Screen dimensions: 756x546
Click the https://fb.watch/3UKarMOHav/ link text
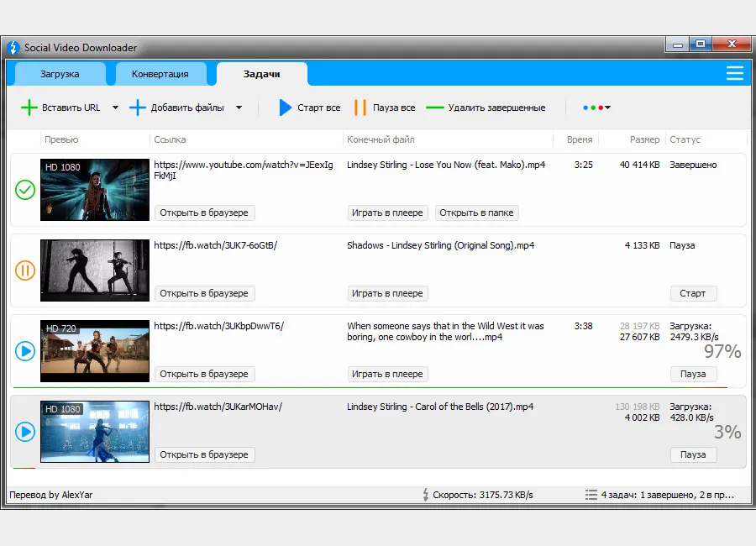pos(218,406)
